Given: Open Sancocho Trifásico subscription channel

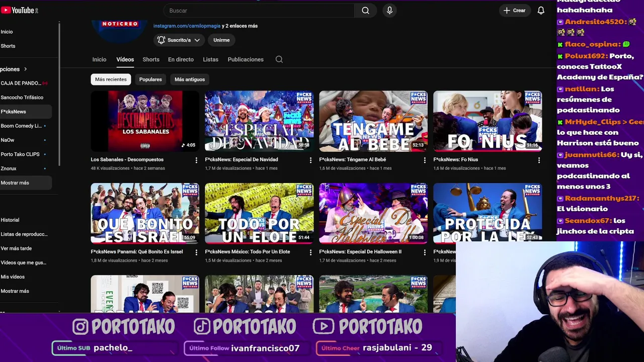Looking at the screenshot, I should point(22,98).
